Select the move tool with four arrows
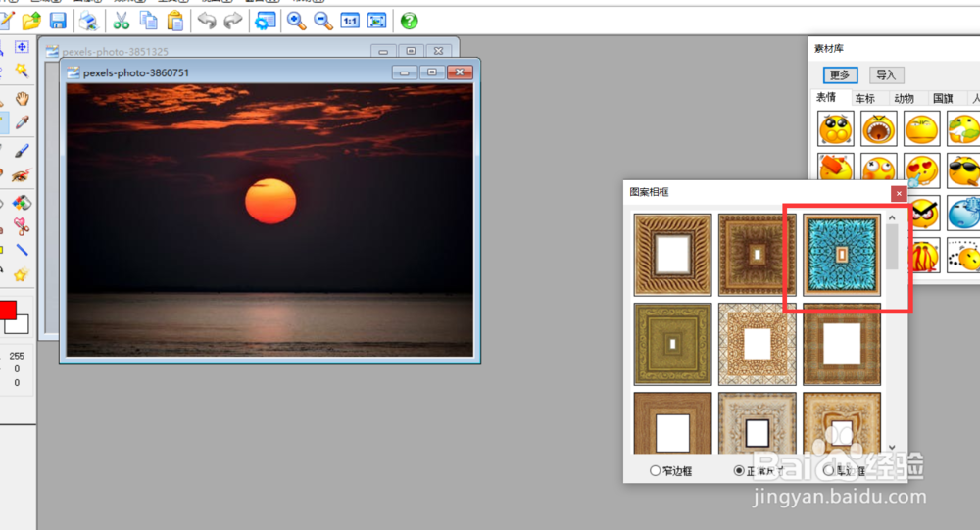Screen dimensions: 980x530 pos(22,47)
